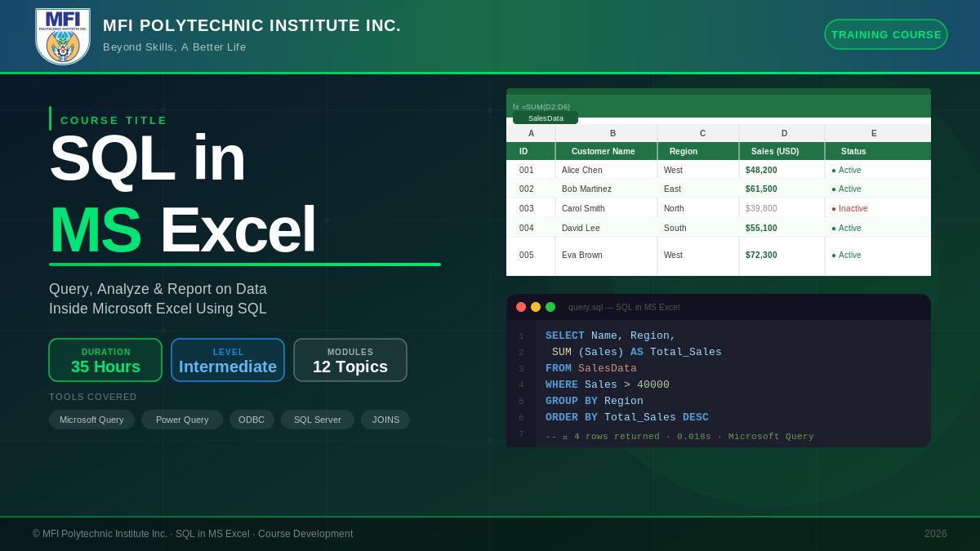
Task: Click the MFI Polytechnic Institute logo
Action: [63, 37]
